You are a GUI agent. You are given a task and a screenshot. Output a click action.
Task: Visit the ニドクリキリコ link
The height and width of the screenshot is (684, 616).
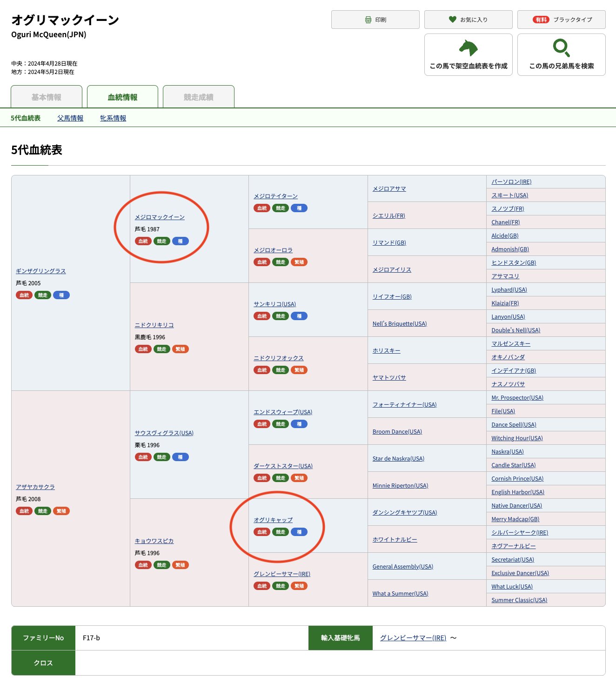[154, 325]
